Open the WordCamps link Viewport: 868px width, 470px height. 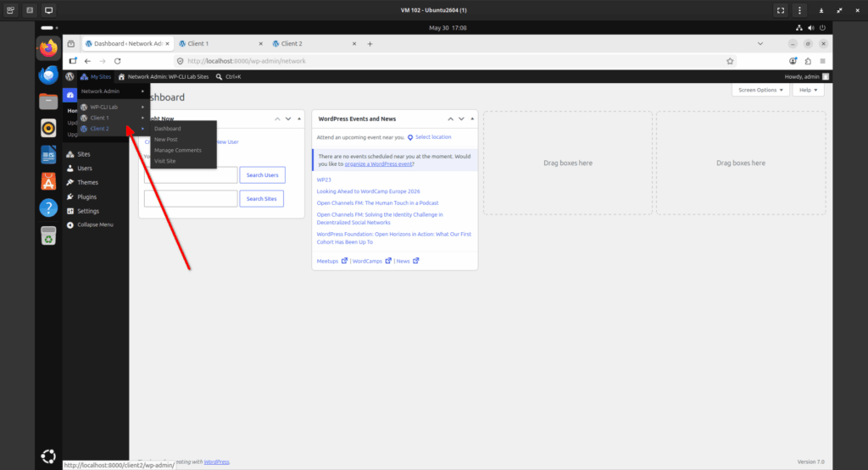coord(371,261)
